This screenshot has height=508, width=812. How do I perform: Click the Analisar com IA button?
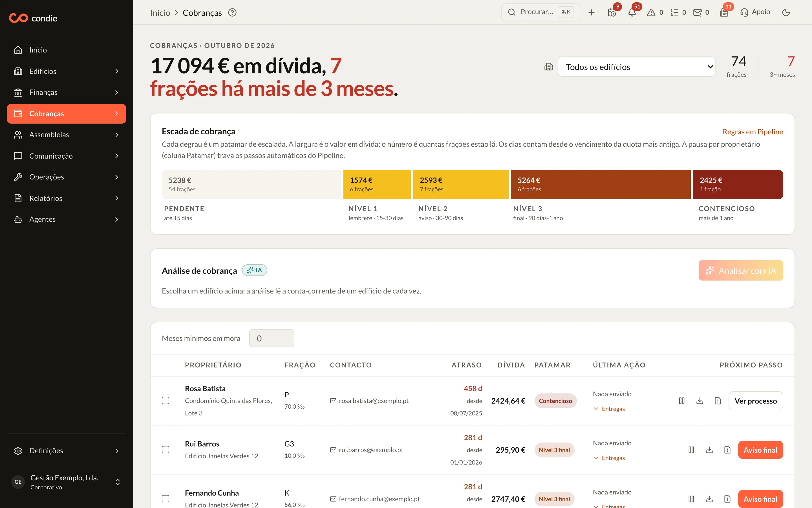741,270
